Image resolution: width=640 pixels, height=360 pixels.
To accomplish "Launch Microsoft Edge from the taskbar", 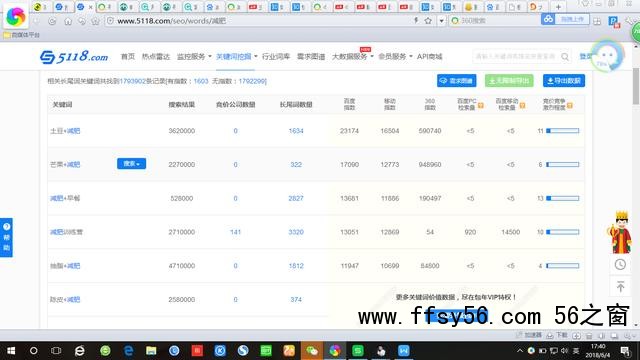I will [129, 351].
